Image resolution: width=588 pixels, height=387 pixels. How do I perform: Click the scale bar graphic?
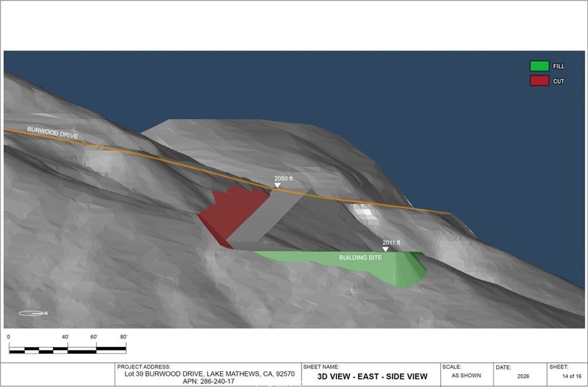pos(68,350)
